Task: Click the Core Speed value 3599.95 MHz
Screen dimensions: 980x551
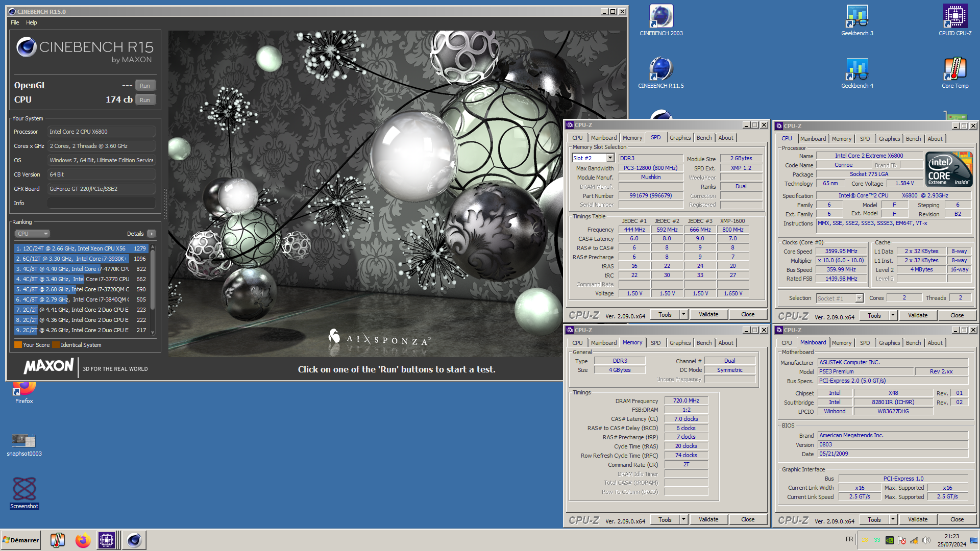Action: tap(841, 251)
